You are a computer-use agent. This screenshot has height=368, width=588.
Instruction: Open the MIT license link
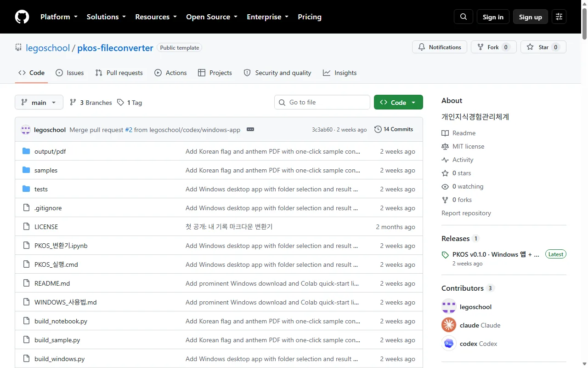pos(463,146)
